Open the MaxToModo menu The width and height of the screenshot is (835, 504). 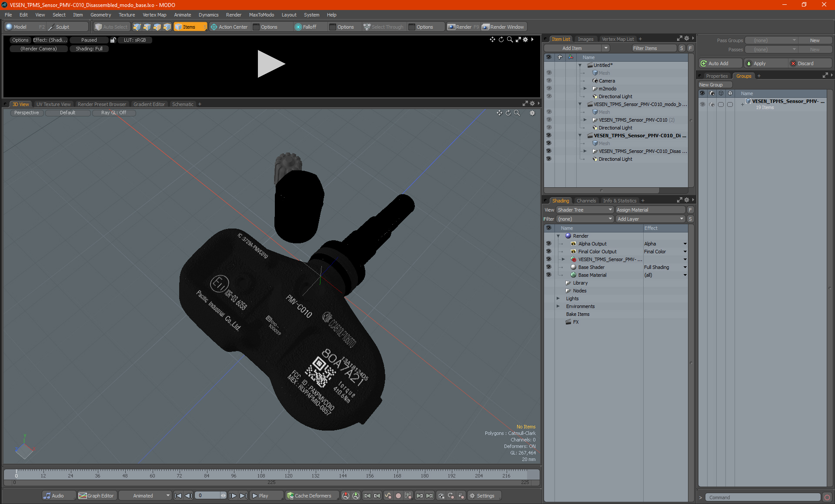coord(261,15)
